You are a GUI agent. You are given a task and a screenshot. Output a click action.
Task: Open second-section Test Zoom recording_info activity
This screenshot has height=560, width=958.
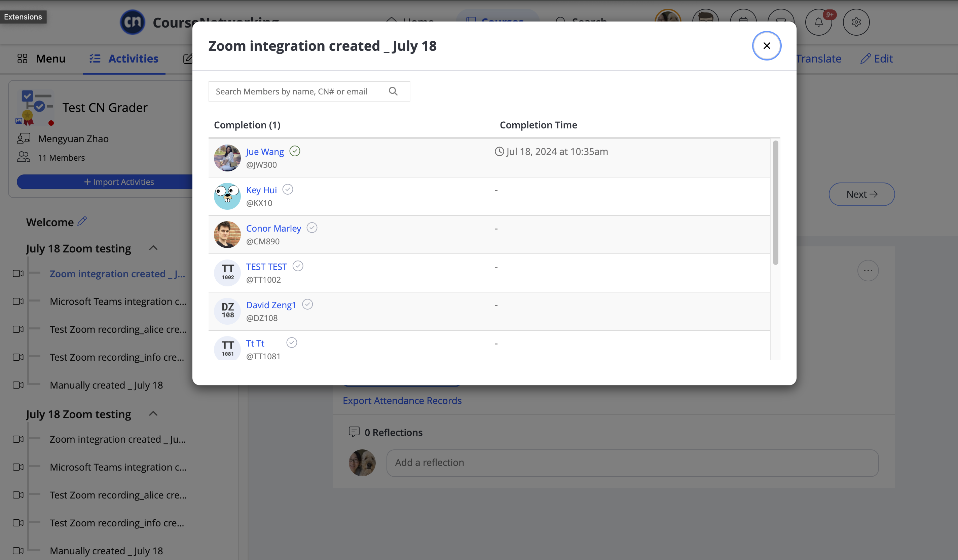click(x=117, y=523)
